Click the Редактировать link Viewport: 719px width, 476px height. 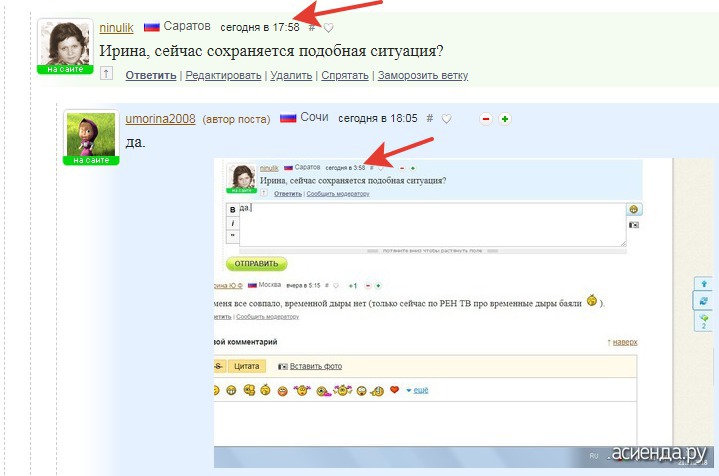[x=223, y=75]
